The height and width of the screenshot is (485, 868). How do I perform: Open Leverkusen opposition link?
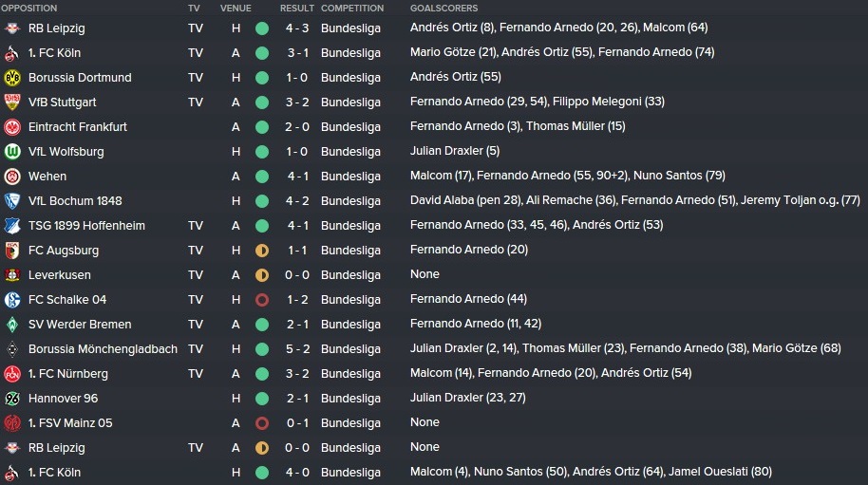[x=59, y=275]
